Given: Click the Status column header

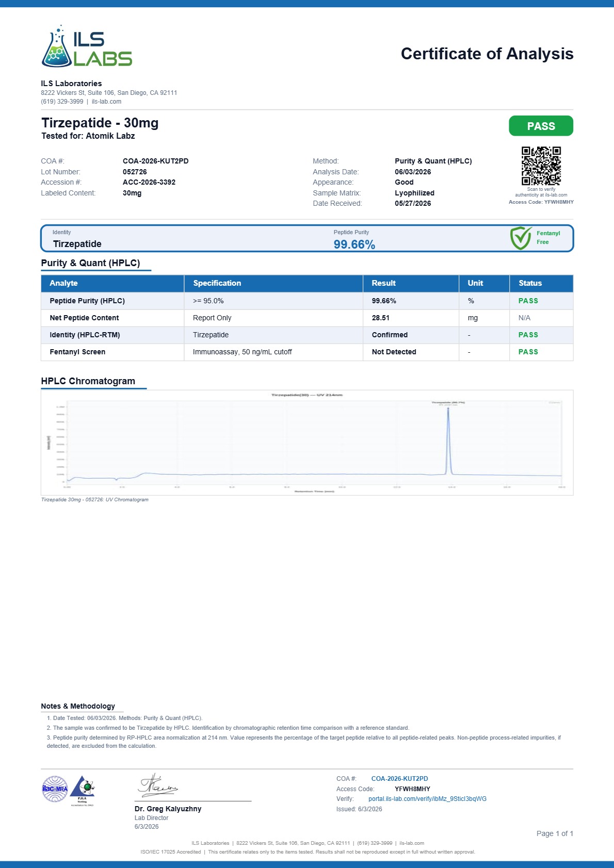Looking at the screenshot, I should click(541, 283).
